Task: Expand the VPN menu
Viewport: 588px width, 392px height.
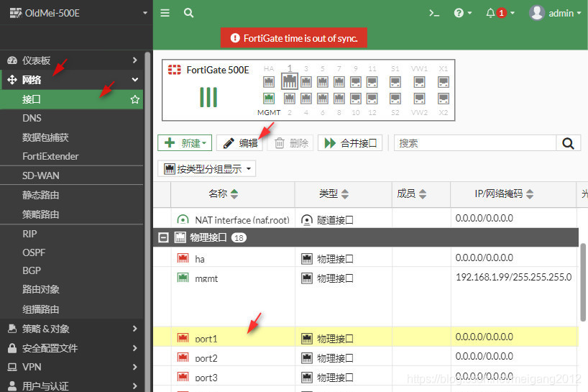Action: (72, 368)
